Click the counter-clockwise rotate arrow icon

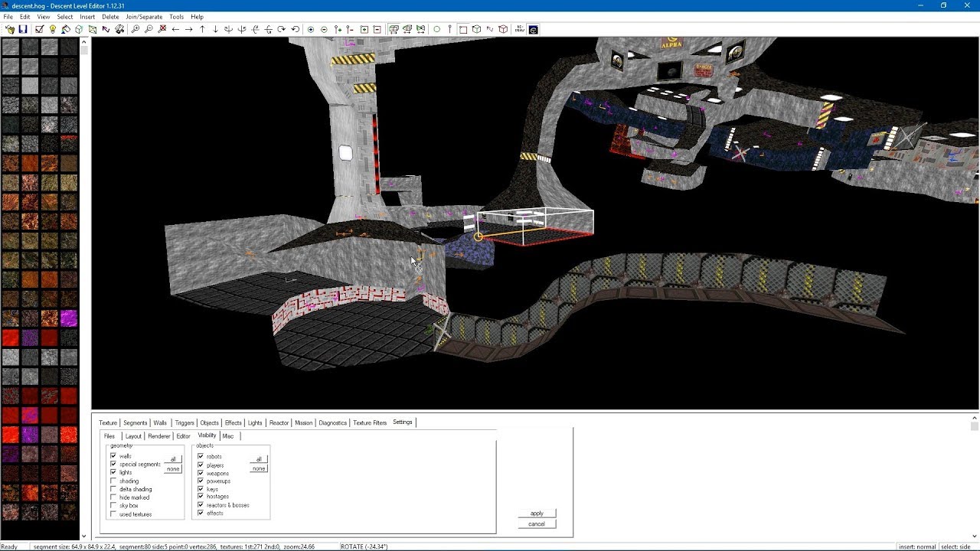tap(295, 29)
